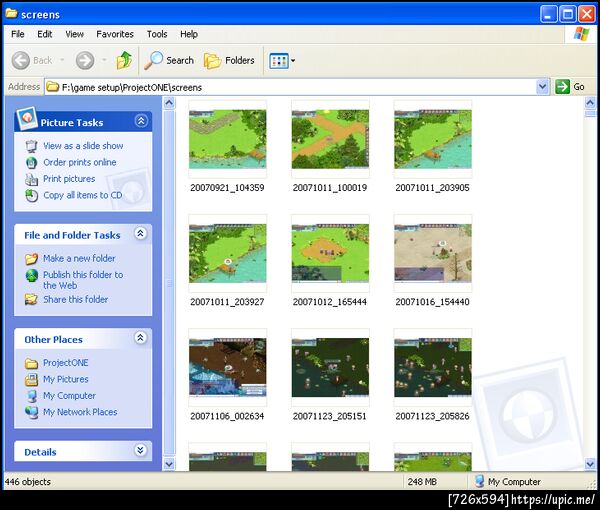
Task: Click the file list scroll up arrow
Action: [x=590, y=103]
